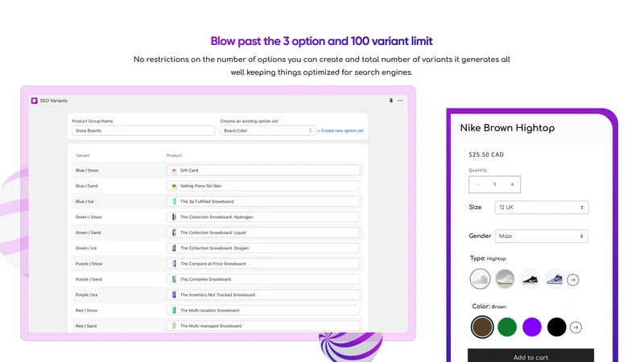Viewport: 644px width, 362px height.
Task: Choose the purple color swatch
Action: [532, 327]
